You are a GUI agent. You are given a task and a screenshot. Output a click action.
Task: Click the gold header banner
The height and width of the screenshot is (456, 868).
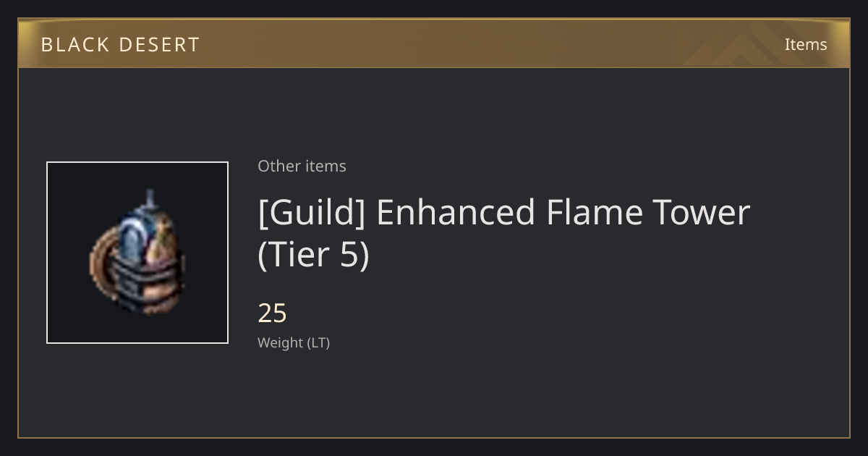coord(434,43)
